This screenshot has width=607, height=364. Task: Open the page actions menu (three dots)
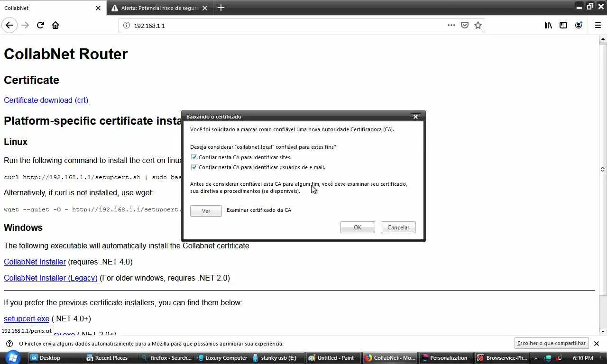(451, 25)
